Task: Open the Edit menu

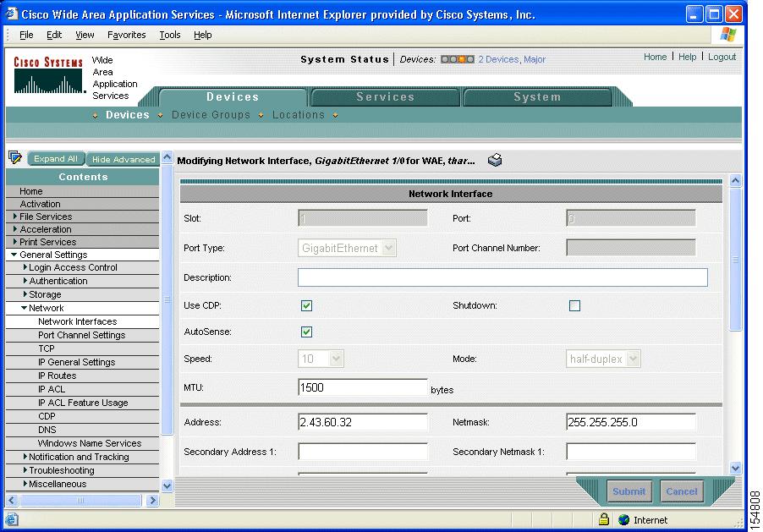Action: (54, 35)
